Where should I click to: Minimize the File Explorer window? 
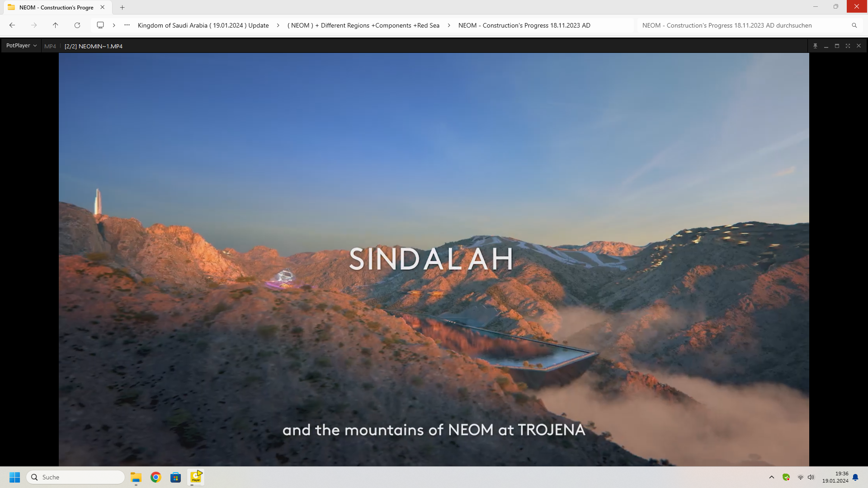click(x=816, y=6)
